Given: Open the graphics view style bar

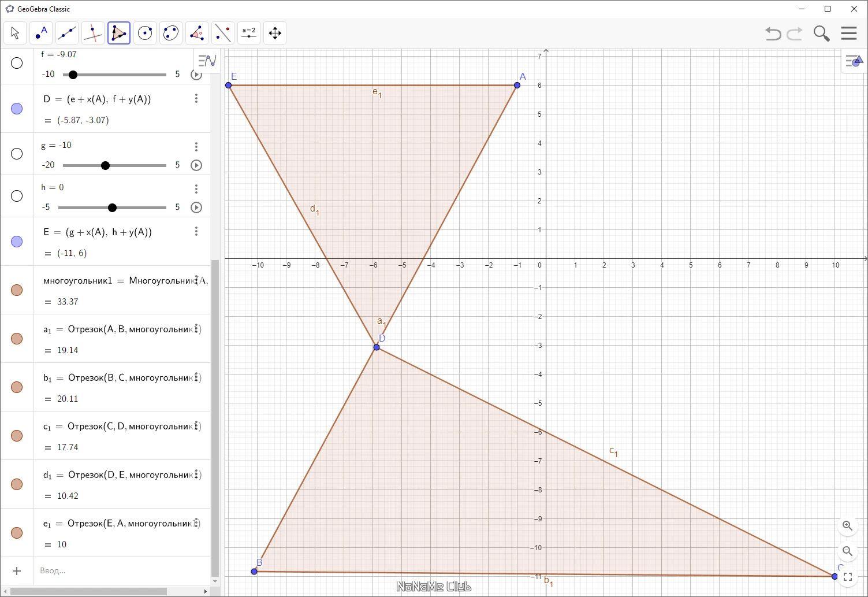Looking at the screenshot, I should (x=854, y=61).
